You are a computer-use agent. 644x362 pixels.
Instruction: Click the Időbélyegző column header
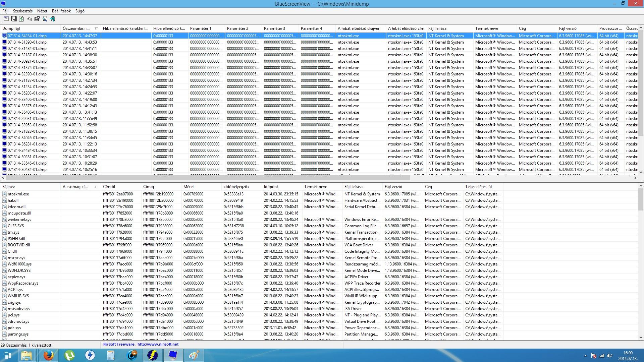pos(241,187)
